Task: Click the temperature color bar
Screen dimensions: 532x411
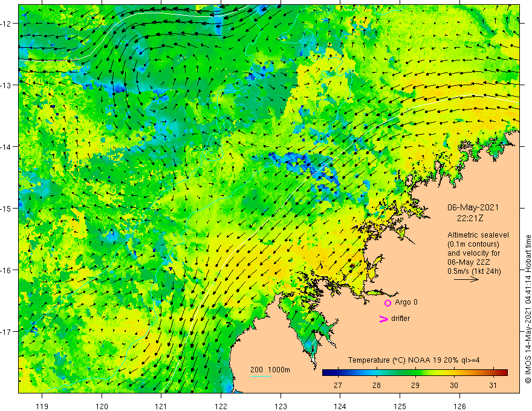Action: [415, 373]
